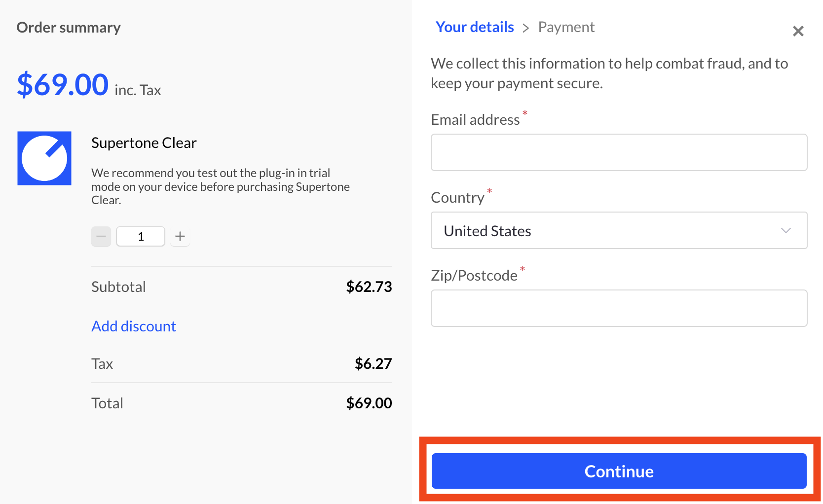Click the Tax amount $6.27
823x504 pixels.
(x=374, y=363)
